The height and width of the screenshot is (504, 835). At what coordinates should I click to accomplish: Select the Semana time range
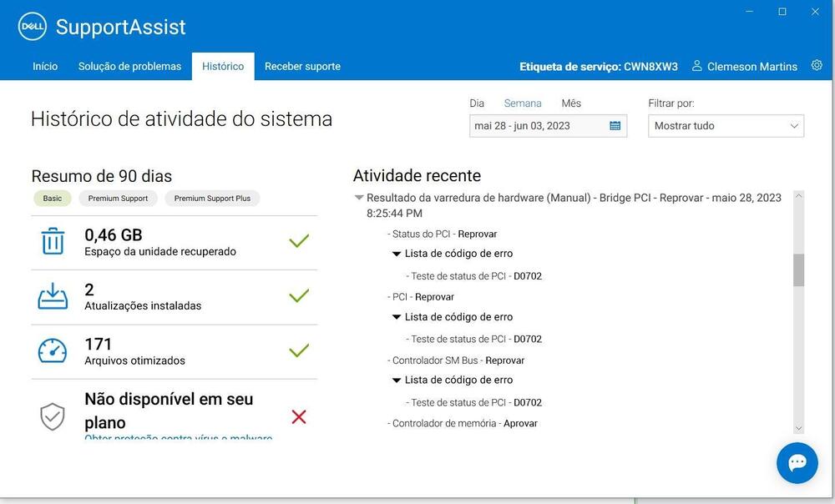point(523,103)
